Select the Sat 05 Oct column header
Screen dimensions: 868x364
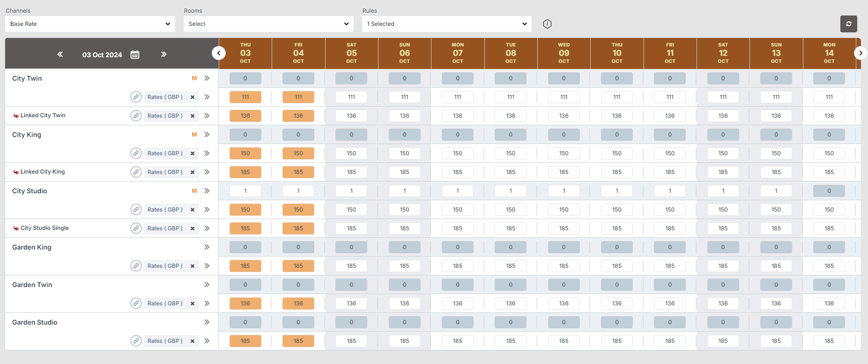point(351,53)
